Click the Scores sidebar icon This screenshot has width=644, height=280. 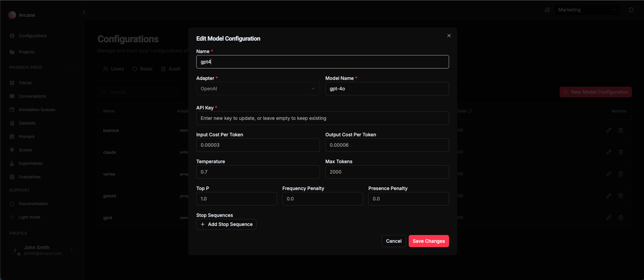(12, 150)
